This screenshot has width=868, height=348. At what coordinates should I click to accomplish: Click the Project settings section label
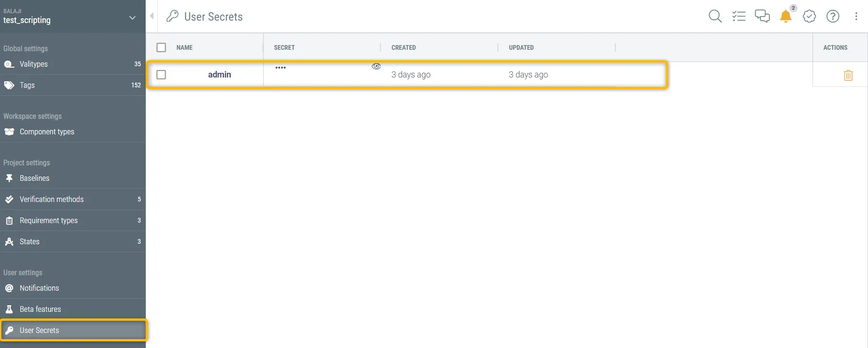coord(26,162)
